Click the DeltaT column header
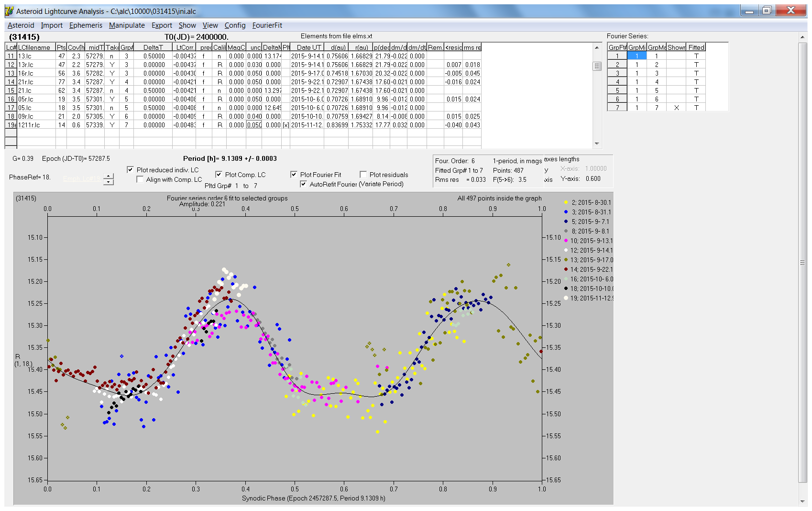The image size is (812, 511). click(x=153, y=47)
